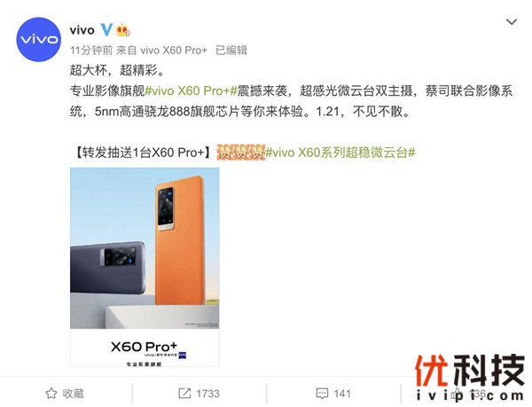532x407 pixels.
Task: Open the 141 comments count
Action: pyautogui.click(x=341, y=394)
